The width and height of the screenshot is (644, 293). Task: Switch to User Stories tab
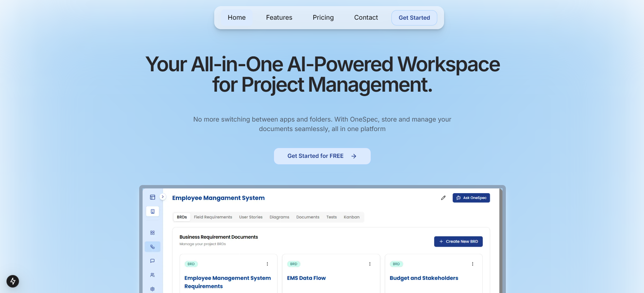(x=251, y=217)
